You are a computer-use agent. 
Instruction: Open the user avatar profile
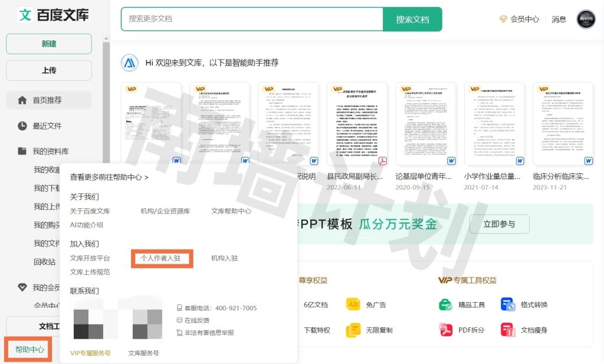[x=586, y=19]
